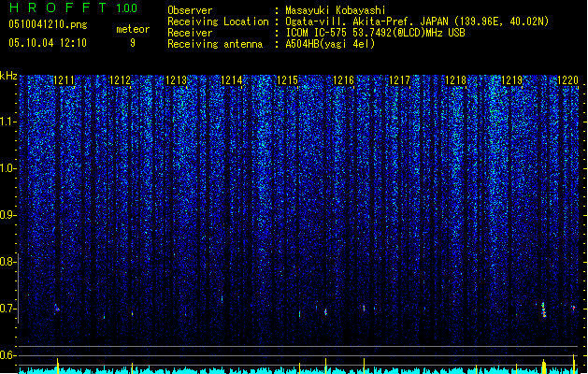Click the Receiver field label
Viewport: 588px width, 374px height.
point(190,33)
